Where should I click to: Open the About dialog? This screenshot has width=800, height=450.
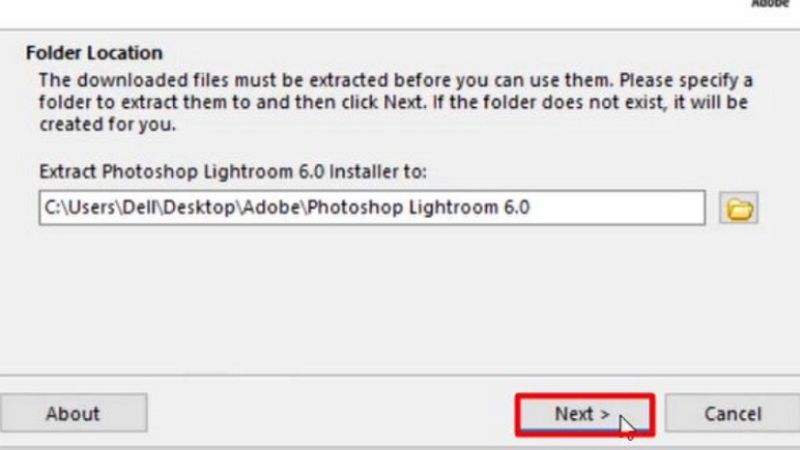click(x=73, y=413)
